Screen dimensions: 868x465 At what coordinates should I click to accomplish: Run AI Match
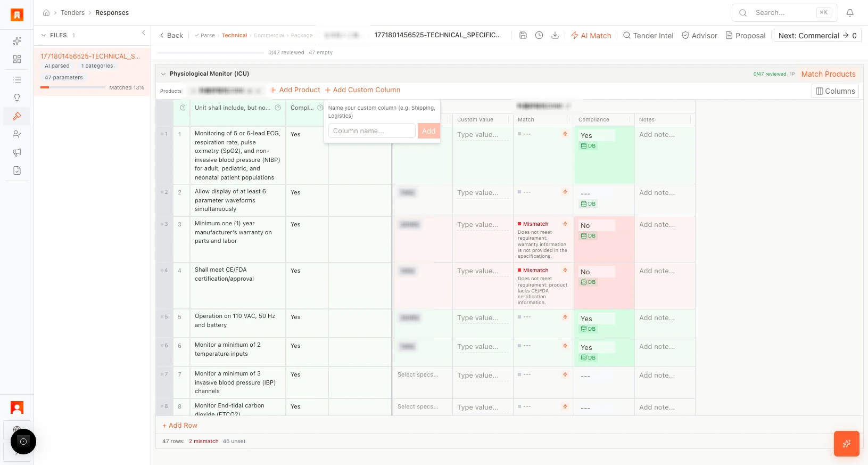(x=591, y=36)
